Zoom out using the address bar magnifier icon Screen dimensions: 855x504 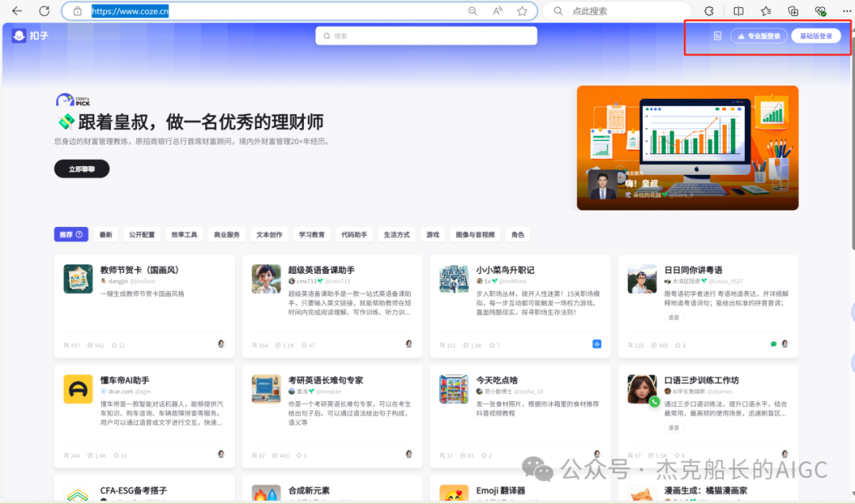point(472,11)
